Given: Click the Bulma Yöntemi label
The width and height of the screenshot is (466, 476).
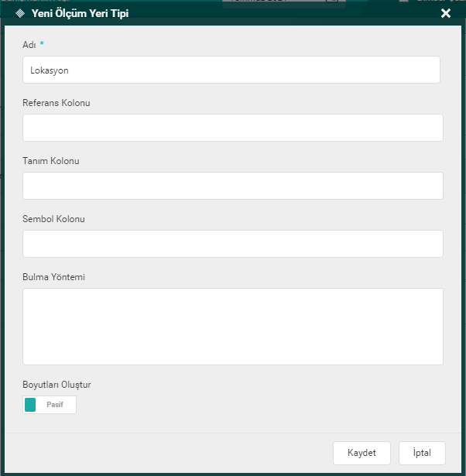Looking at the screenshot, I should [53, 277].
